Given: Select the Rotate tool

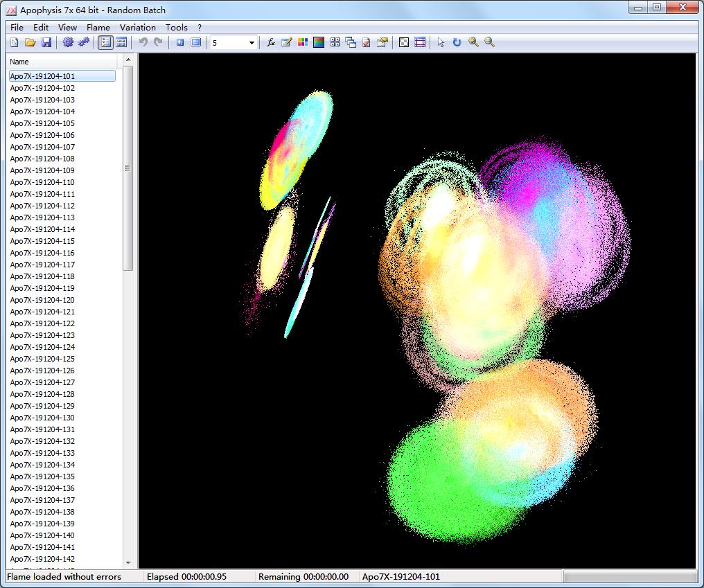Looking at the screenshot, I should point(456,42).
